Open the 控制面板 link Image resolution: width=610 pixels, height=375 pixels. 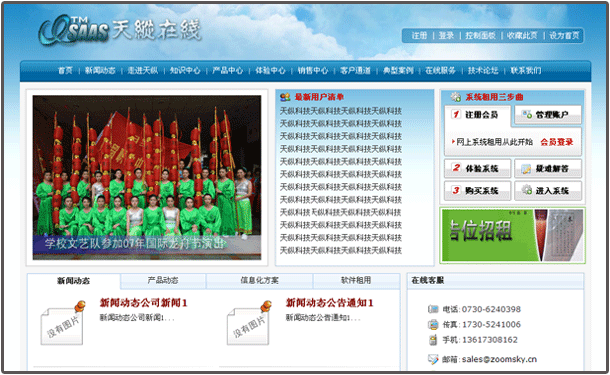(x=480, y=36)
